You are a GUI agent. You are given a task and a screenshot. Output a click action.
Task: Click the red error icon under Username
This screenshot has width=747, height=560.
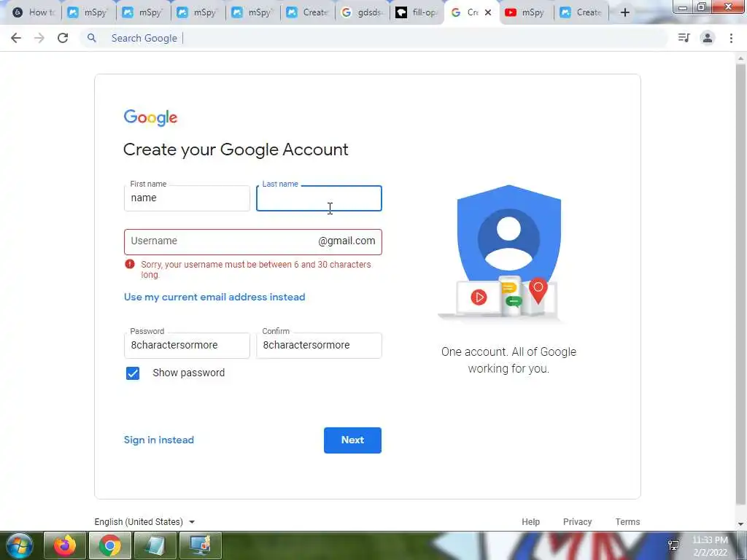tap(130, 264)
